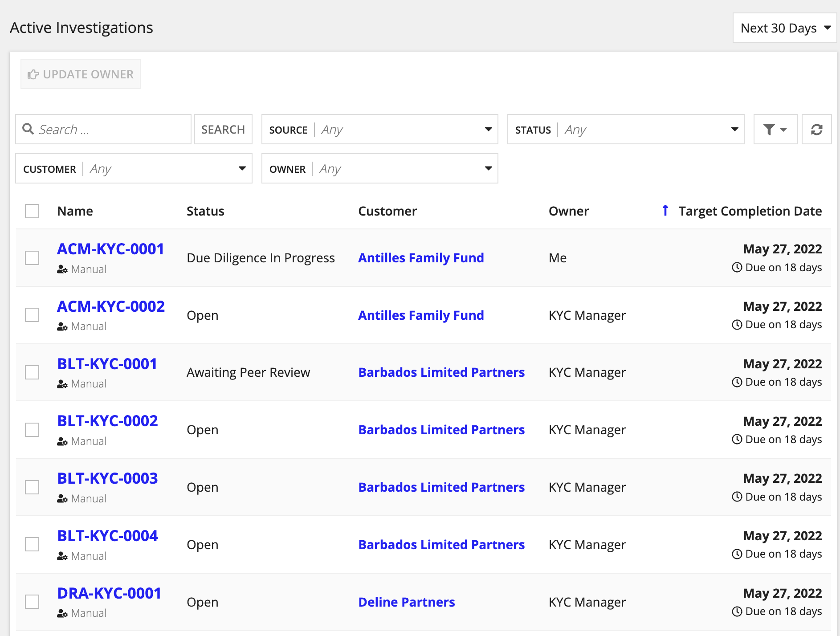This screenshot has height=636, width=840.
Task: Click the owner value Me
Action: coord(558,258)
